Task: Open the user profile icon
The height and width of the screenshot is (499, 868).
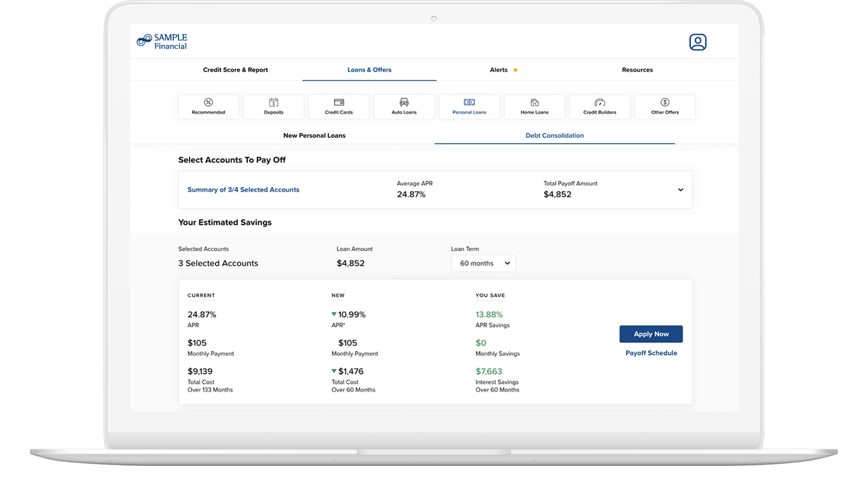Action: click(698, 42)
